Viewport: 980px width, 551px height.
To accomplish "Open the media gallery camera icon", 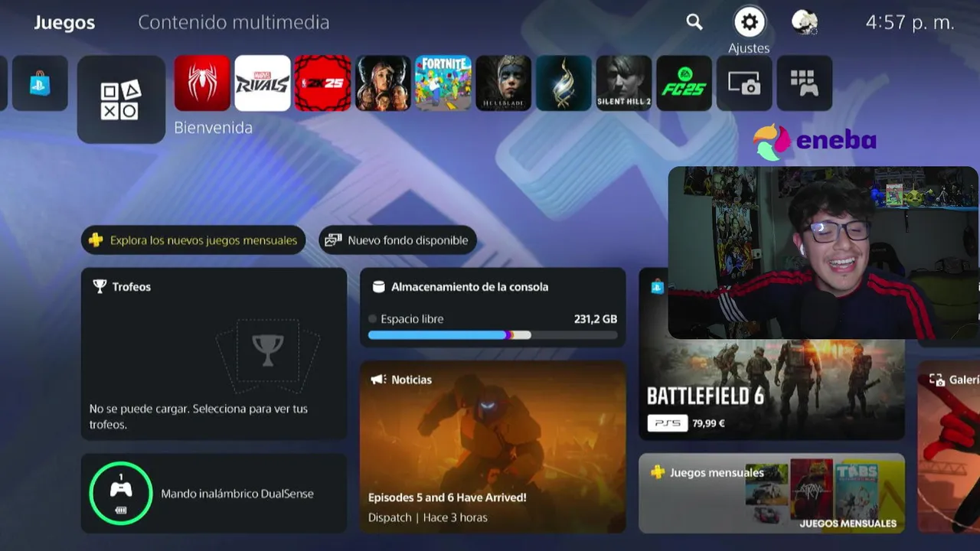I will (x=744, y=83).
